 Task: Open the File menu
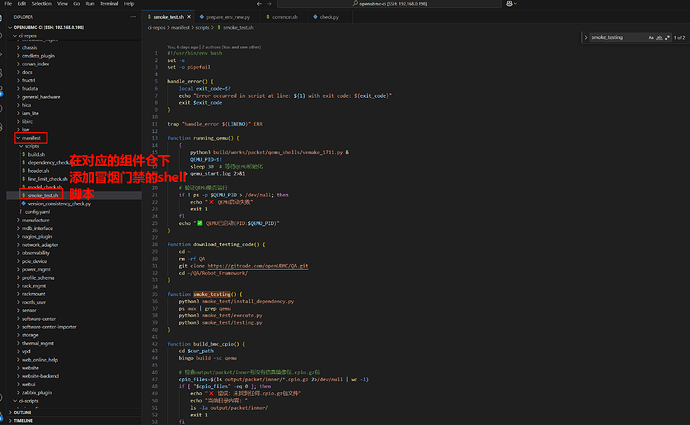tap(8, 4)
